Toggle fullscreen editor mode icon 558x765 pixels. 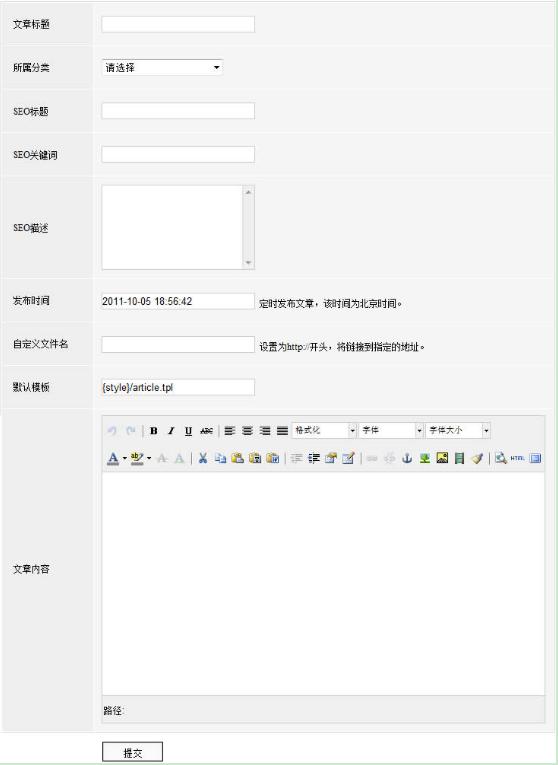pos(535,458)
